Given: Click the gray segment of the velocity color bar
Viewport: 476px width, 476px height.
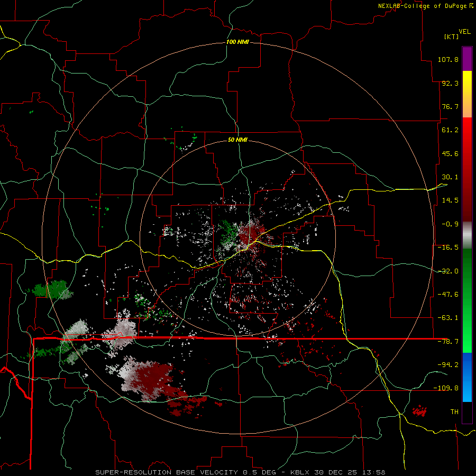Looking at the screenshot, I should pyautogui.click(x=467, y=235).
